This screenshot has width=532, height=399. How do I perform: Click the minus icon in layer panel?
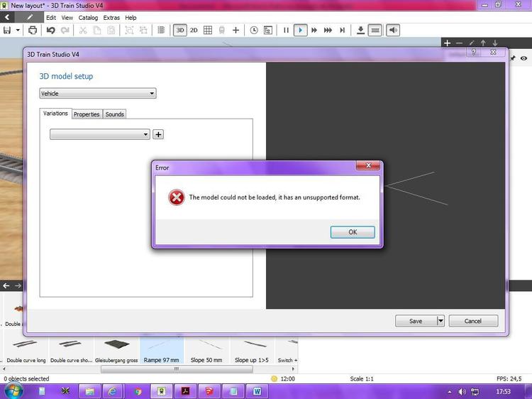click(x=459, y=43)
